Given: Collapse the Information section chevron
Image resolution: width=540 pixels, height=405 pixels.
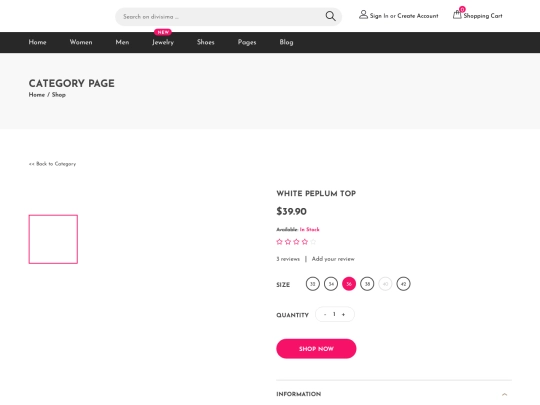Looking at the screenshot, I should [505, 394].
